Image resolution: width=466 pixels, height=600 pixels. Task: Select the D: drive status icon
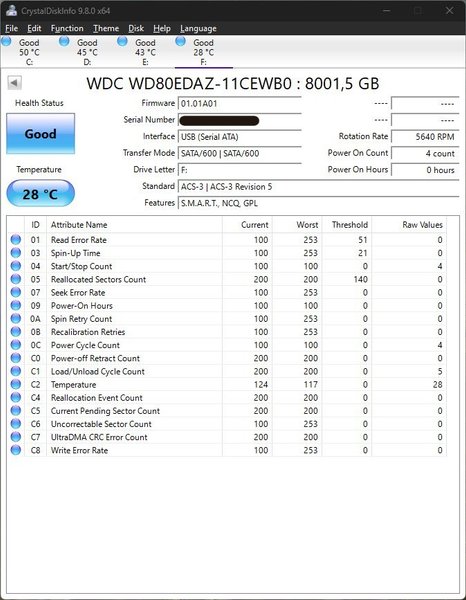64,41
